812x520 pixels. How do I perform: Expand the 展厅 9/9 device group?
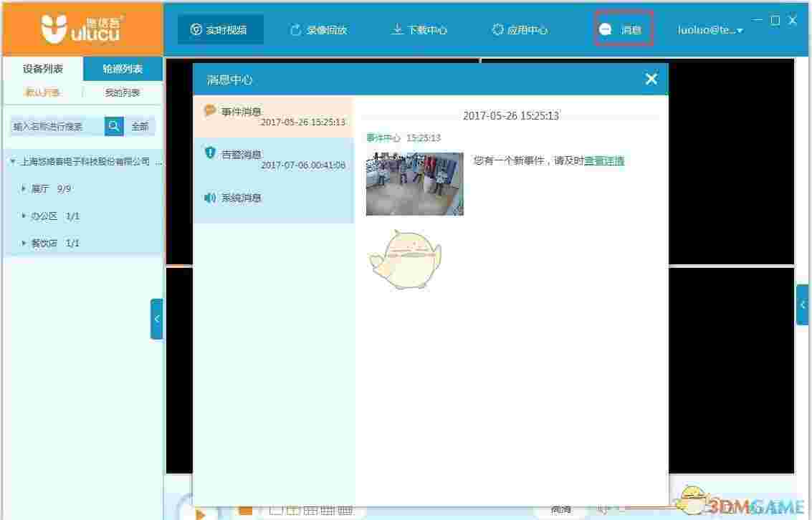coord(24,188)
